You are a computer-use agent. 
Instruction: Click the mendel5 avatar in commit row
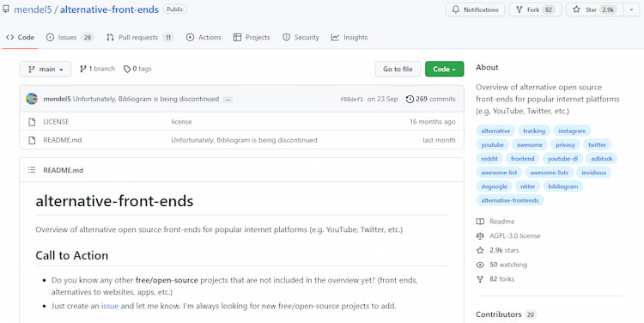coord(32,99)
